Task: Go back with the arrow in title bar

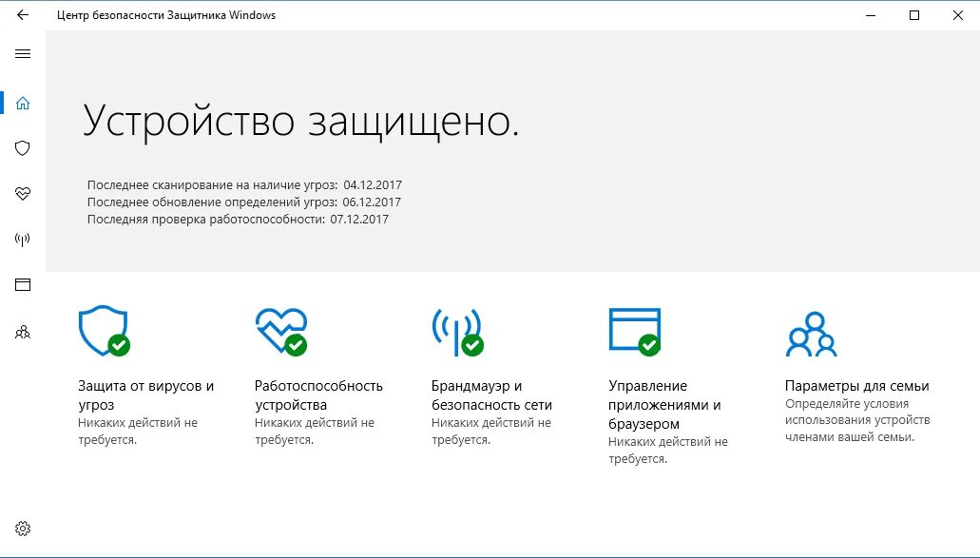Action: pyautogui.click(x=23, y=15)
